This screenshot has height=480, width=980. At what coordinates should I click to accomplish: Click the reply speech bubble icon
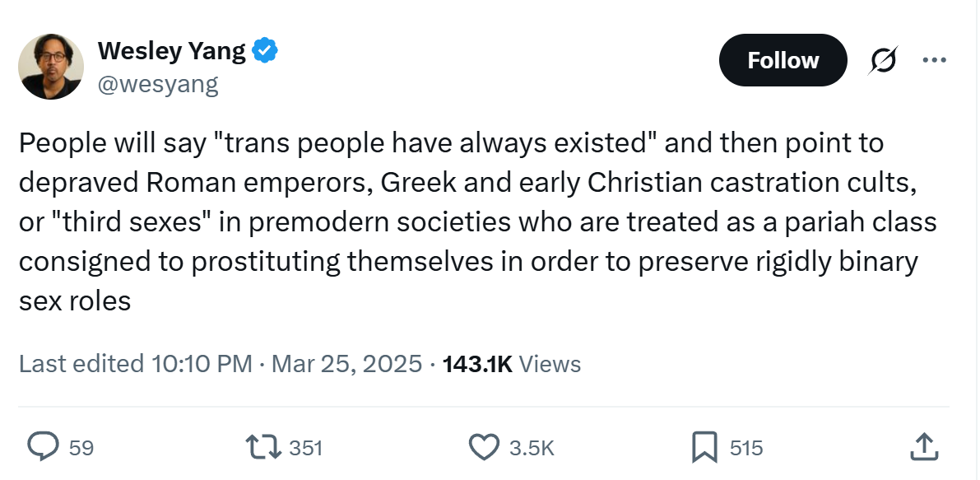click(43, 447)
